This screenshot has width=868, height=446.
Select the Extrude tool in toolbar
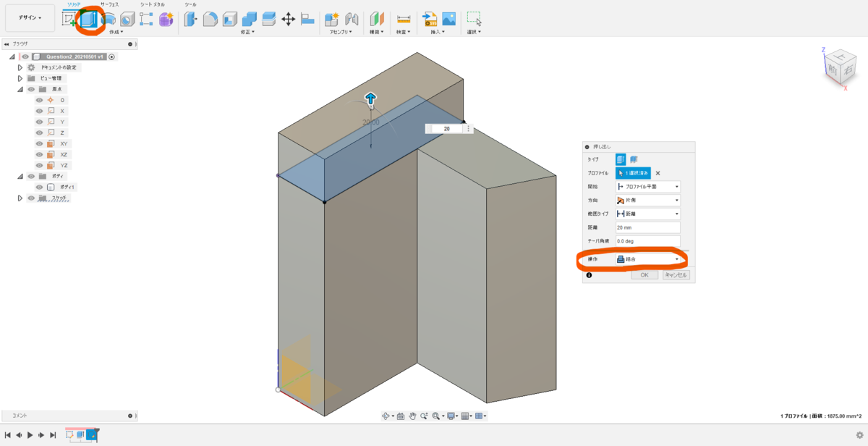[x=90, y=20]
